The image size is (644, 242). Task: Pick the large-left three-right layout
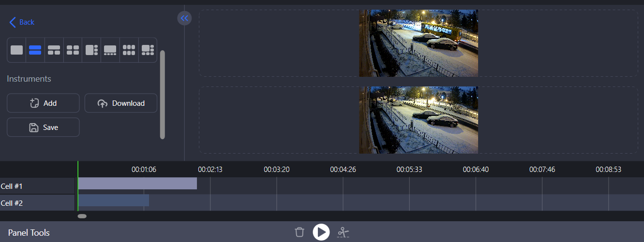pyautogui.click(x=91, y=50)
